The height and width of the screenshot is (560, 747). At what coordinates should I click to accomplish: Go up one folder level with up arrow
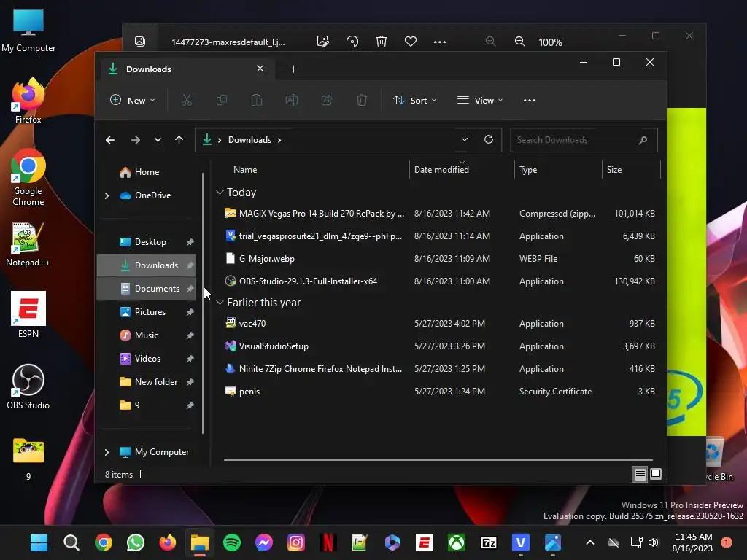pyautogui.click(x=179, y=139)
